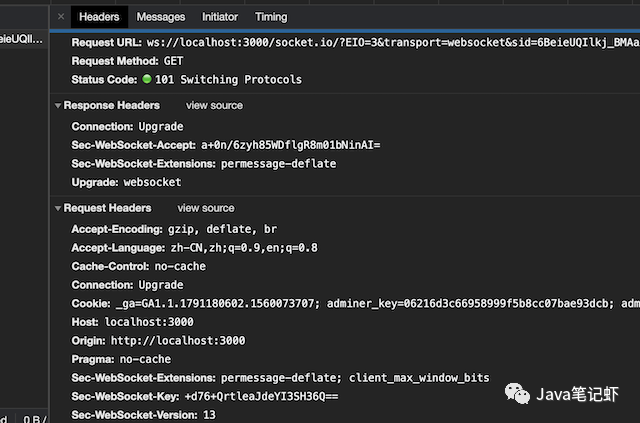This screenshot has height=423, width=640.
Task: Collapse the Response Headers section
Action: 57,105
